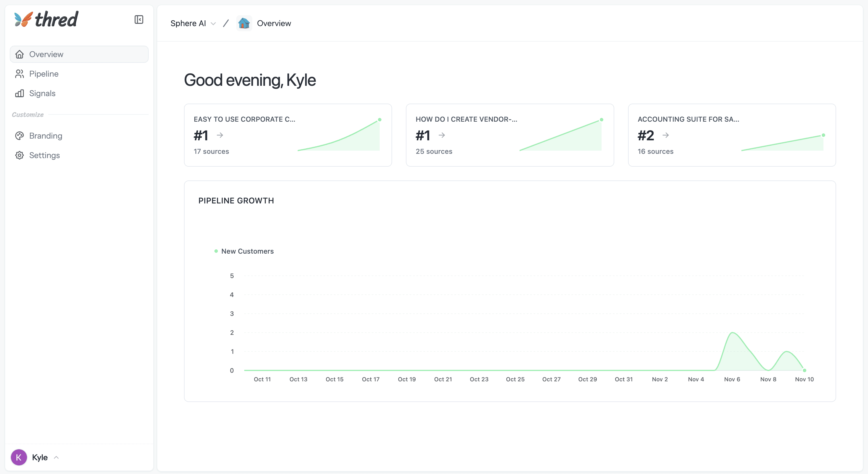Click the thred butterfly logo
Screen dimensions: 868x474
23,19
